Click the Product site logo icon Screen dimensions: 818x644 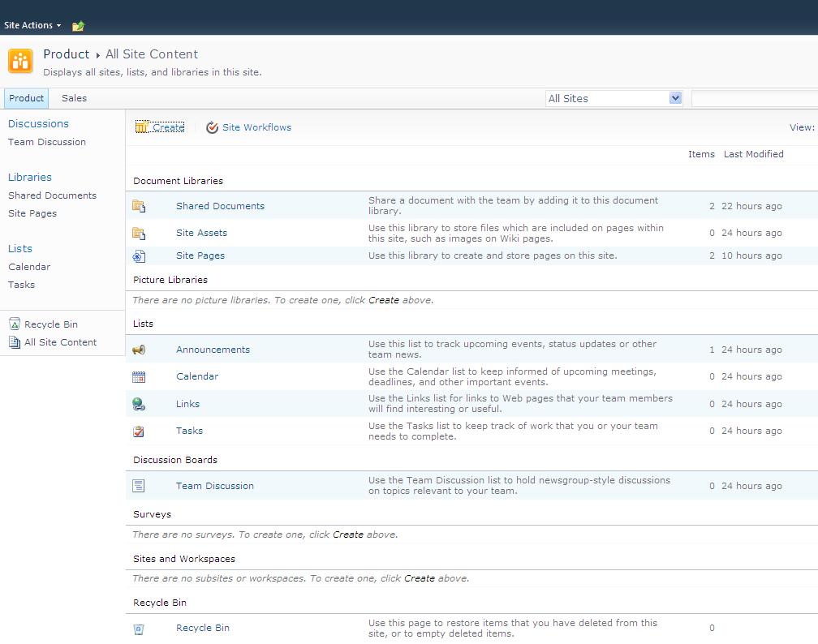[x=19, y=60]
